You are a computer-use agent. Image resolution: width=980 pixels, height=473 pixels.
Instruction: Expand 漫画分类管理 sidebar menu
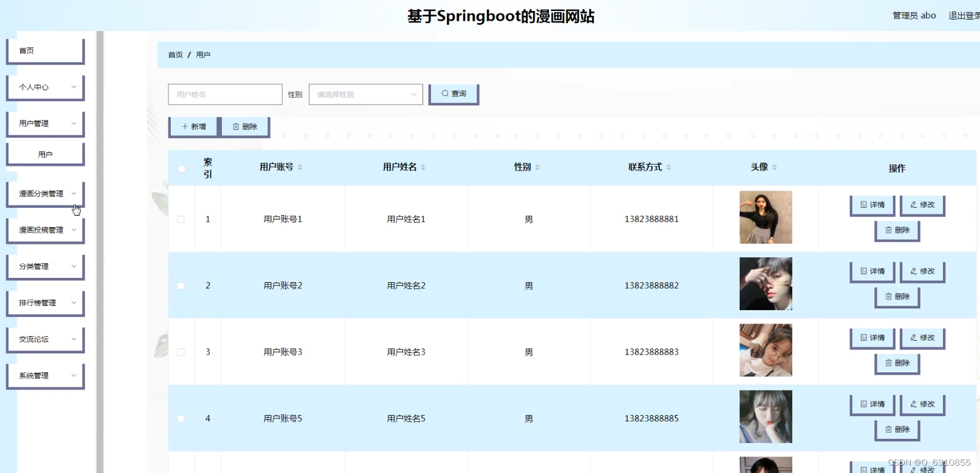click(46, 194)
